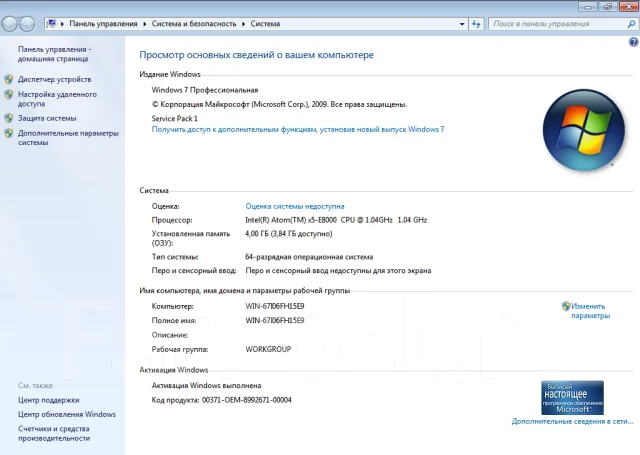Screen dimensions: 640x455
Task: Click the Service Pack 1 text
Action: pyautogui.click(x=175, y=118)
